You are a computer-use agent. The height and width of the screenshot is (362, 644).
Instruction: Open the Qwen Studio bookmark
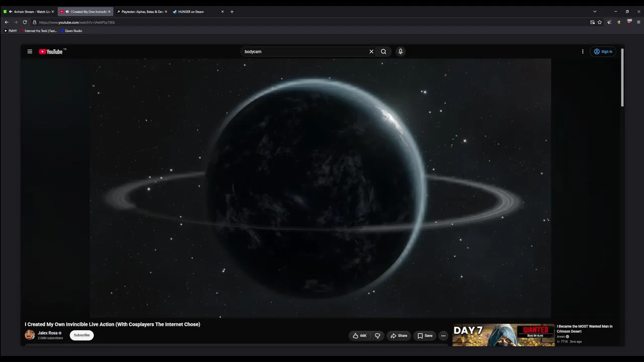(x=71, y=31)
